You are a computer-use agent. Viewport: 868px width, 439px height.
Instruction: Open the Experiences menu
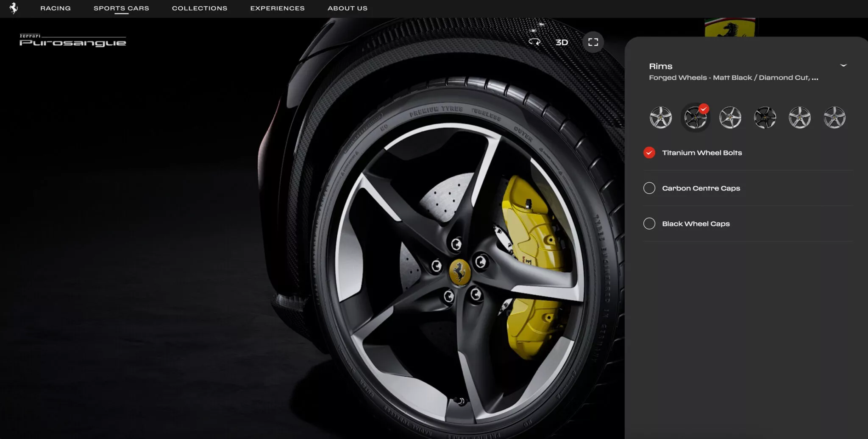(x=277, y=8)
